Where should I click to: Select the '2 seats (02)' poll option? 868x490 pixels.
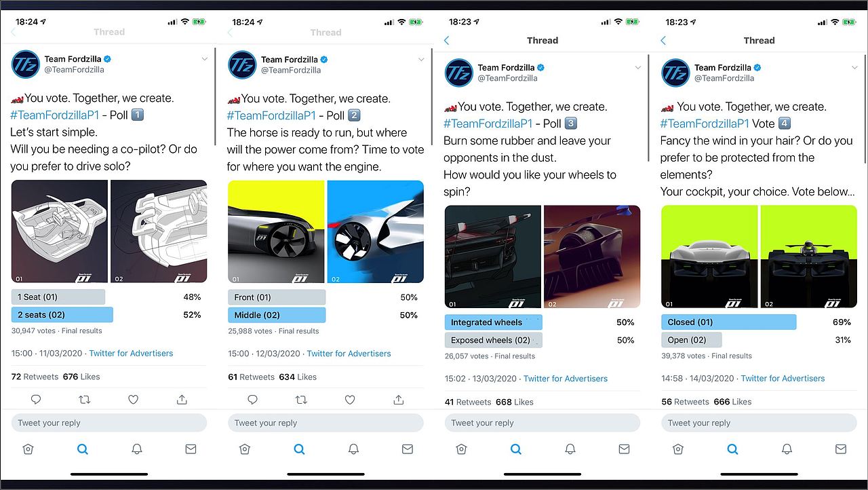click(x=62, y=315)
